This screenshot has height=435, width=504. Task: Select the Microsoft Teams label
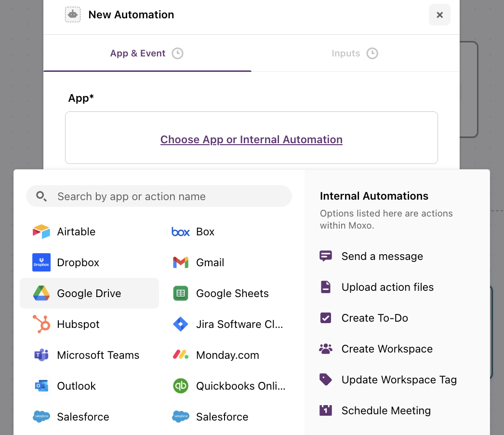(98, 355)
